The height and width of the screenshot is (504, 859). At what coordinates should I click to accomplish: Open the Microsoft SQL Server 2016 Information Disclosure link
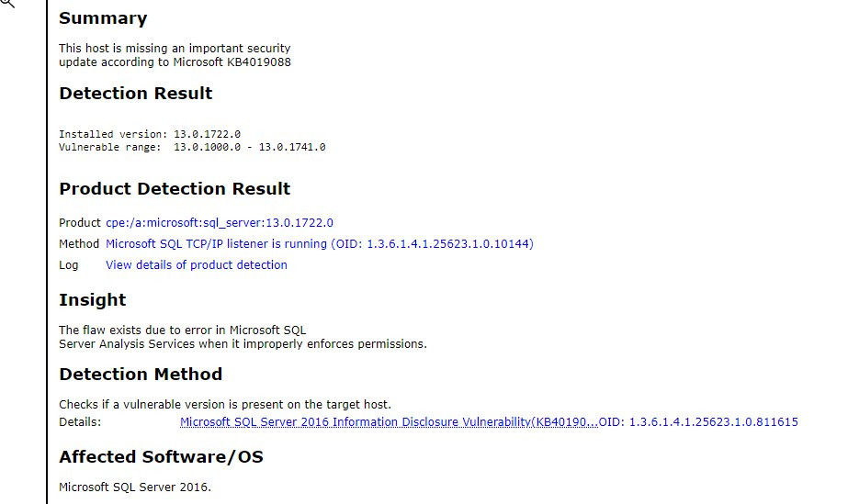[389, 422]
